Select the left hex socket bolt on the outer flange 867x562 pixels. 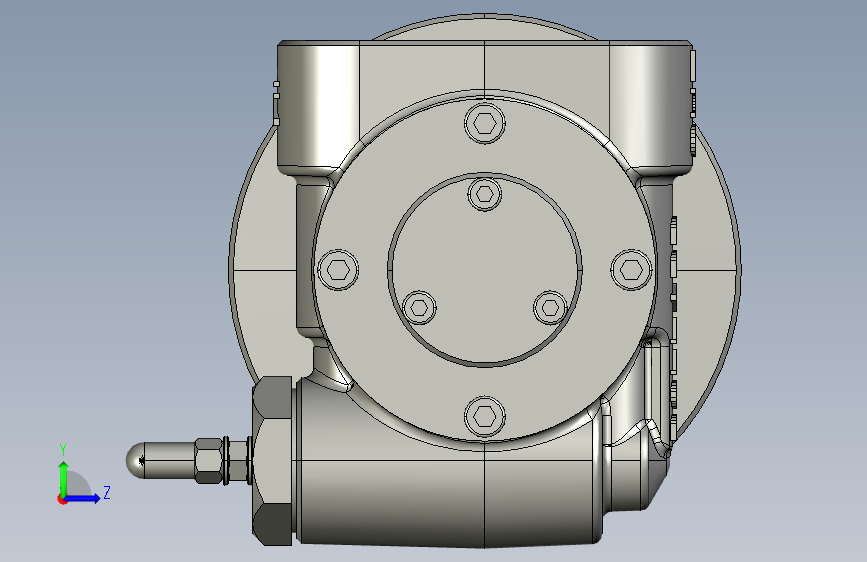pos(338,270)
